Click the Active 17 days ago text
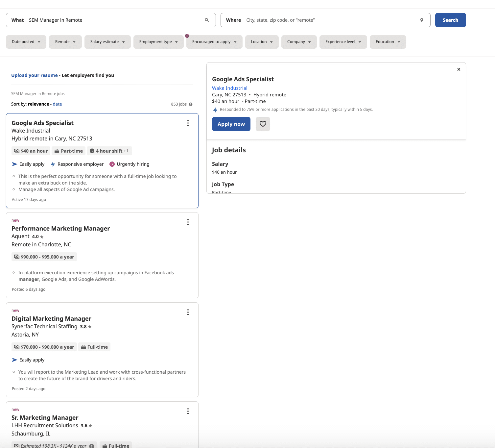This screenshot has height=448, width=495. pyautogui.click(x=29, y=200)
